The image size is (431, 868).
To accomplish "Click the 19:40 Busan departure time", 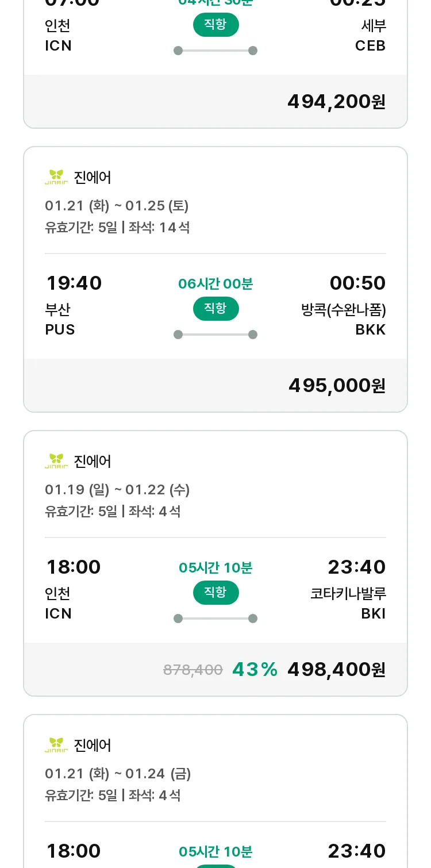I will tap(74, 283).
